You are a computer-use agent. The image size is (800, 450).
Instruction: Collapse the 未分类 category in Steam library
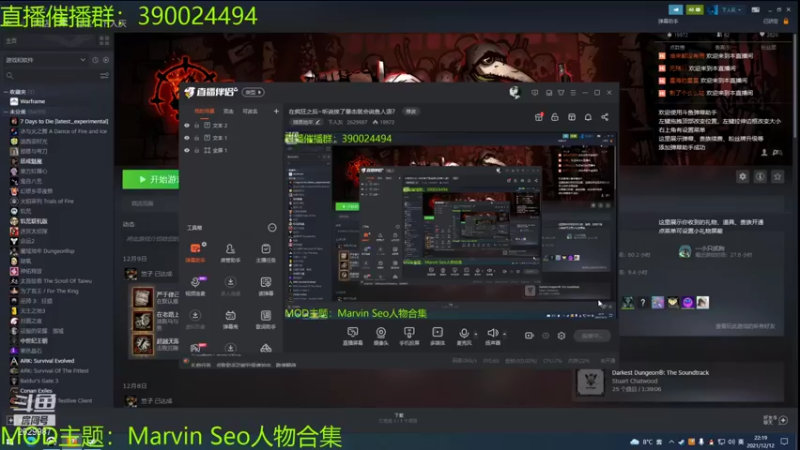pyautogui.click(x=6, y=111)
